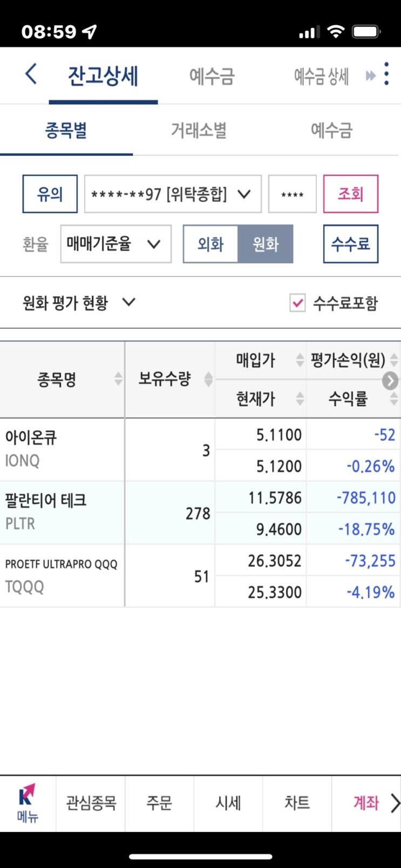
Task: Sort by 수익률 column arrows
Action: coord(394,399)
